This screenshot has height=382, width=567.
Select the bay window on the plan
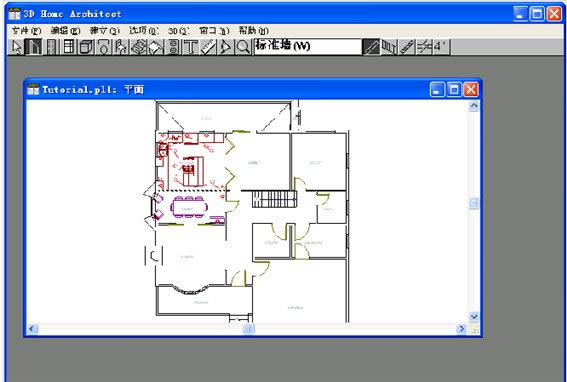pos(190,289)
